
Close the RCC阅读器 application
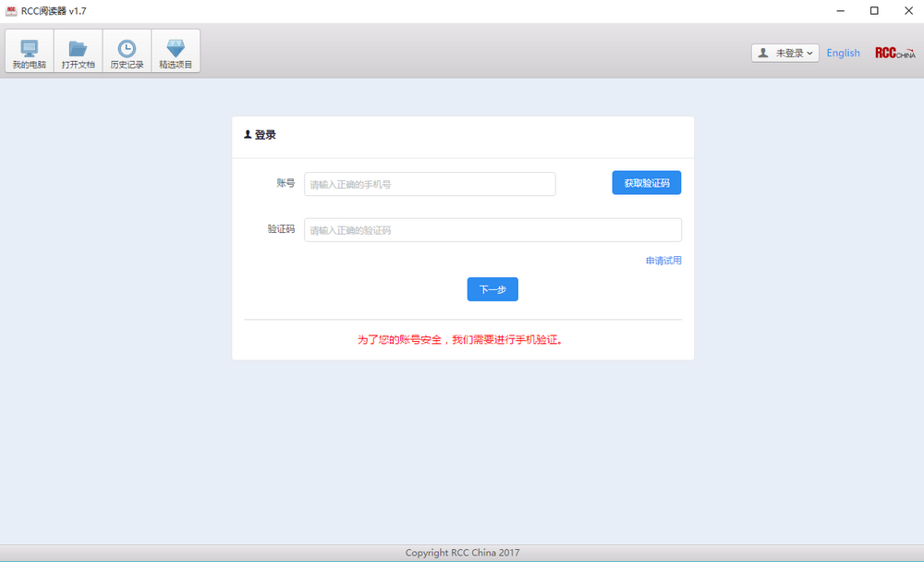tap(908, 10)
